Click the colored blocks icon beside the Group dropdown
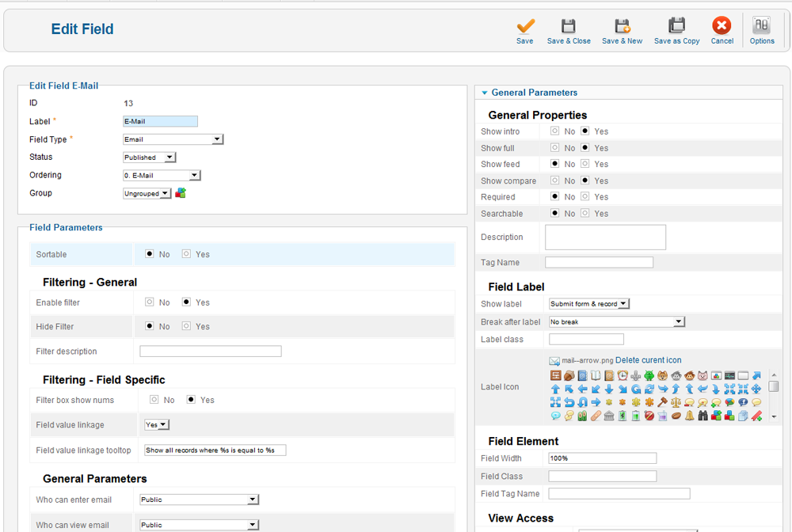792x532 pixels. (x=181, y=193)
